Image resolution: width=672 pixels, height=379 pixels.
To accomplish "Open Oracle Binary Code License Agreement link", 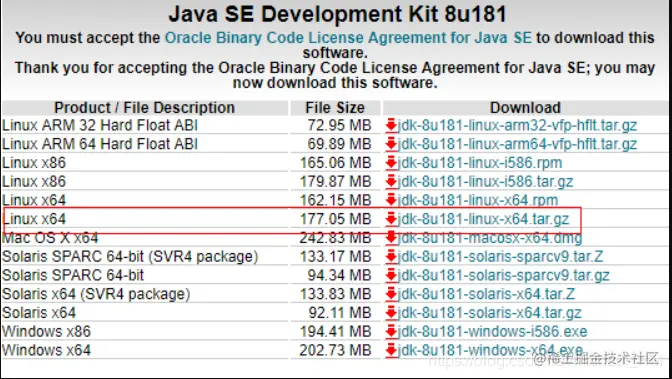I will 348,38.
